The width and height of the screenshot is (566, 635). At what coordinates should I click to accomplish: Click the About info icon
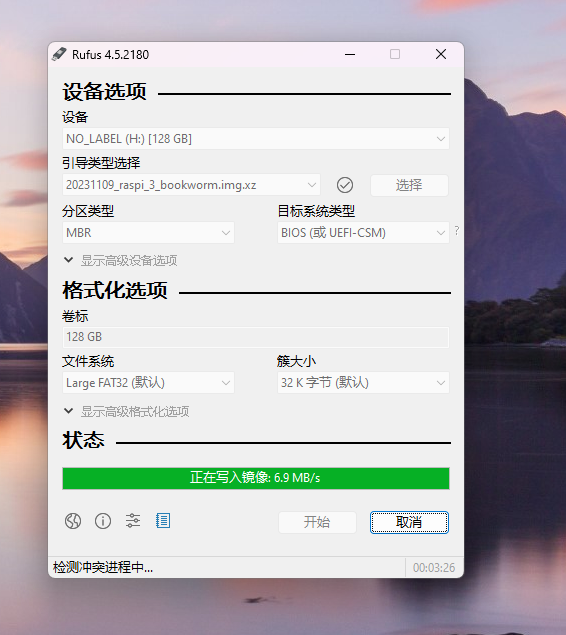click(103, 521)
